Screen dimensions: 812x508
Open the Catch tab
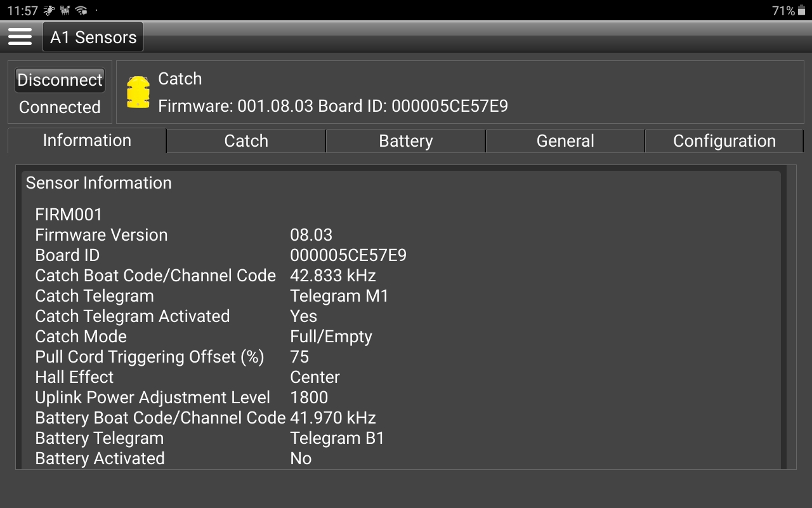(x=246, y=141)
